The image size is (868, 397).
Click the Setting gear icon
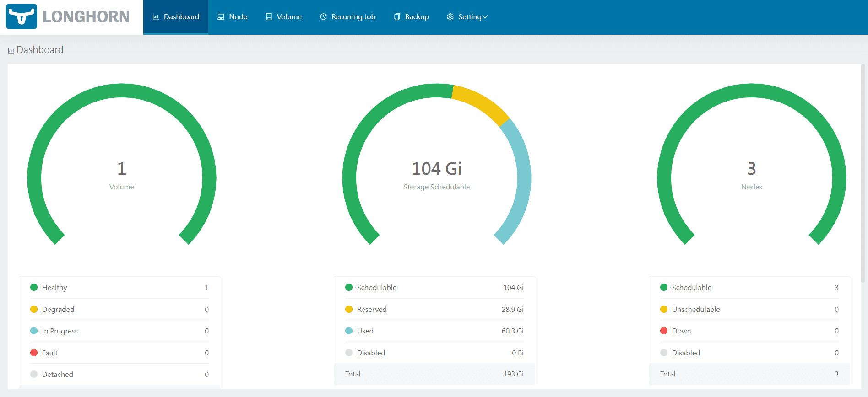click(x=450, y=17)
